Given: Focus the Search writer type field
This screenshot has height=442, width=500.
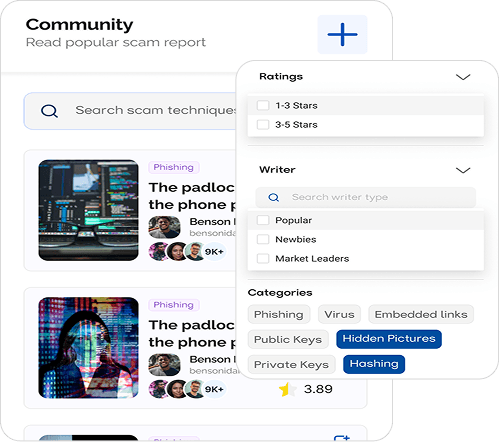Looking at the screenshot, I should tap(366, 197).
